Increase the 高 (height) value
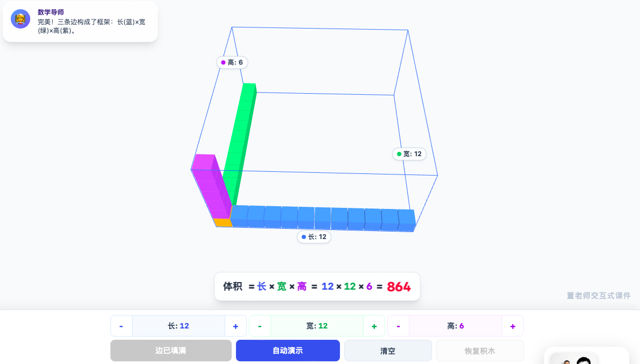Viewport: 640px width, 364px height. pos(512,326)
